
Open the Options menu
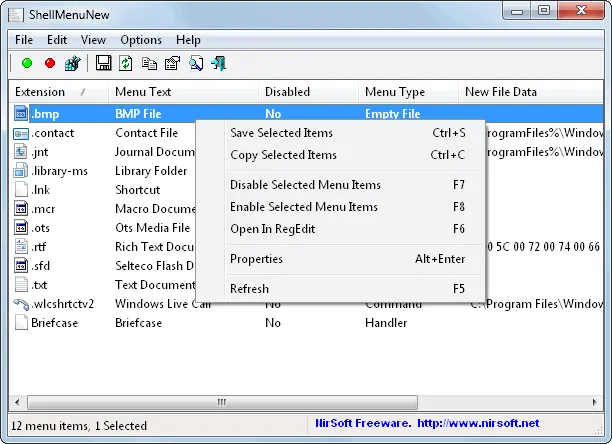point(141,40)
